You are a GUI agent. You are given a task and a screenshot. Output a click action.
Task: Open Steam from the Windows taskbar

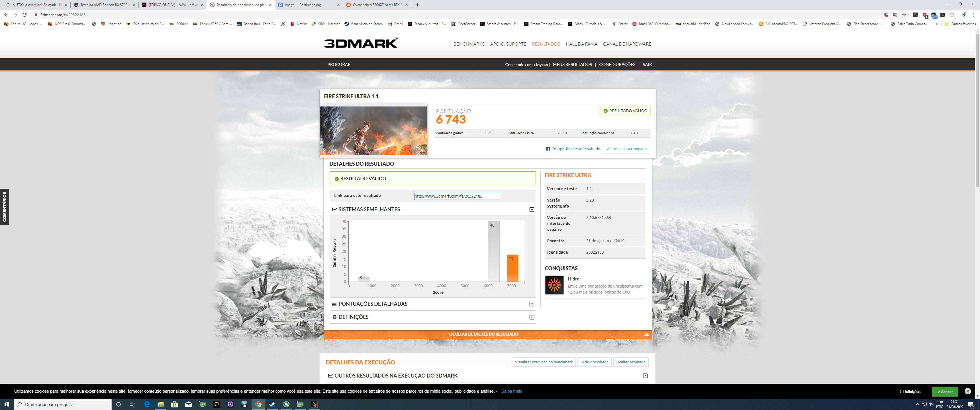tap(272, 404)
